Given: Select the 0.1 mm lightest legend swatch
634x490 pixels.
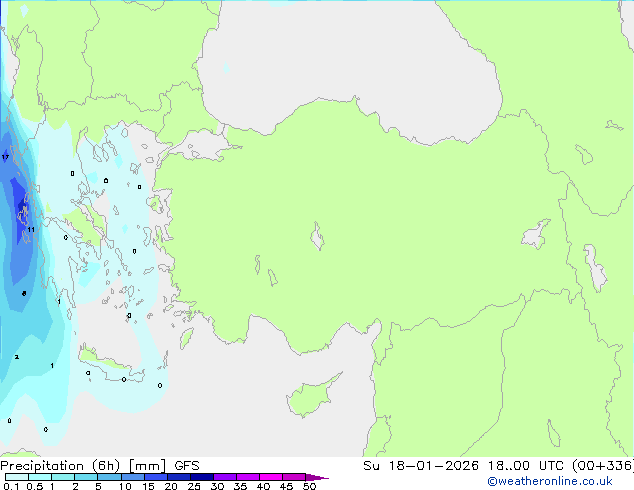Looking at the screenshot, I should [x=17, y=477].
